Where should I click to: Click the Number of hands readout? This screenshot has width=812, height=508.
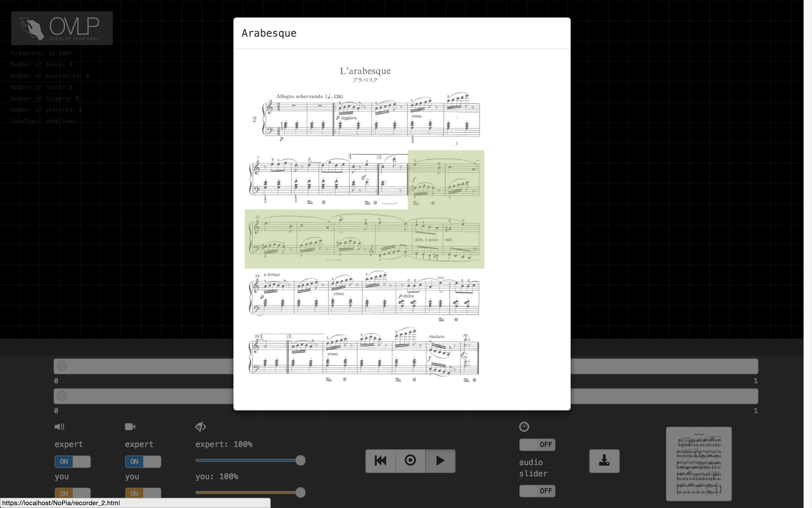tap(42, 65)
